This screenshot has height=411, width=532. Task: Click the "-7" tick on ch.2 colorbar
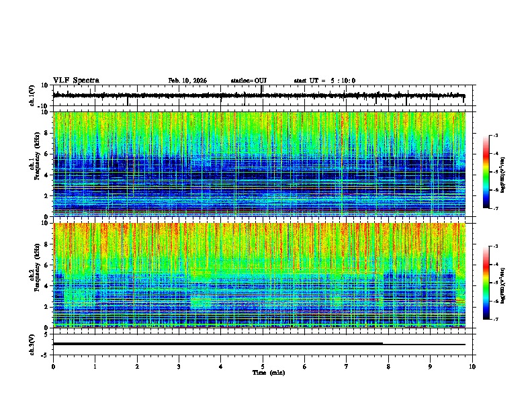click(495, 319)
